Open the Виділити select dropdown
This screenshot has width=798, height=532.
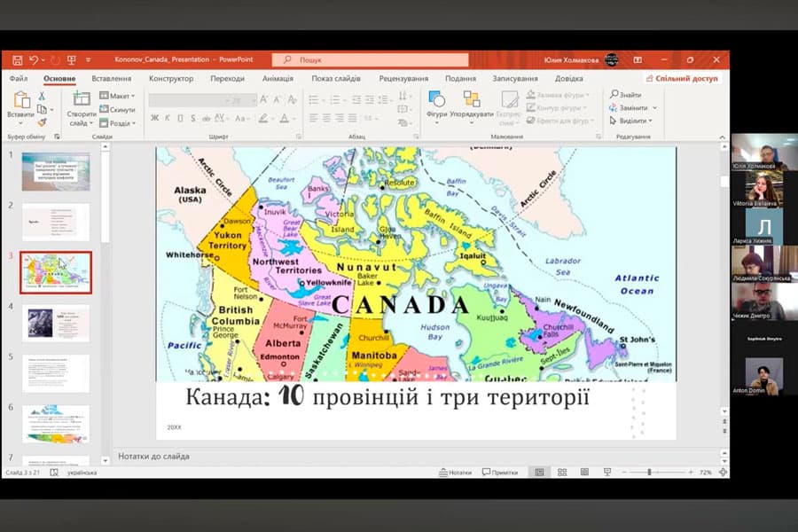click(x=631, y=121)
